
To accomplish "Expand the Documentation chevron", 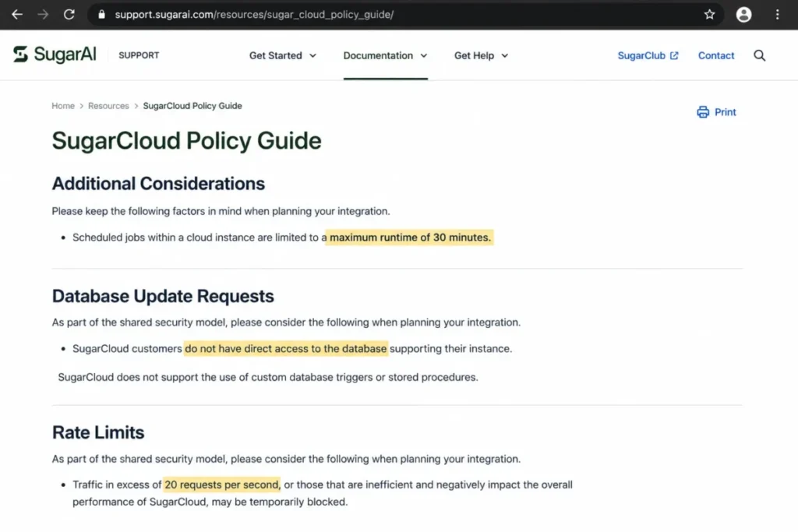I will coord(423,55).
